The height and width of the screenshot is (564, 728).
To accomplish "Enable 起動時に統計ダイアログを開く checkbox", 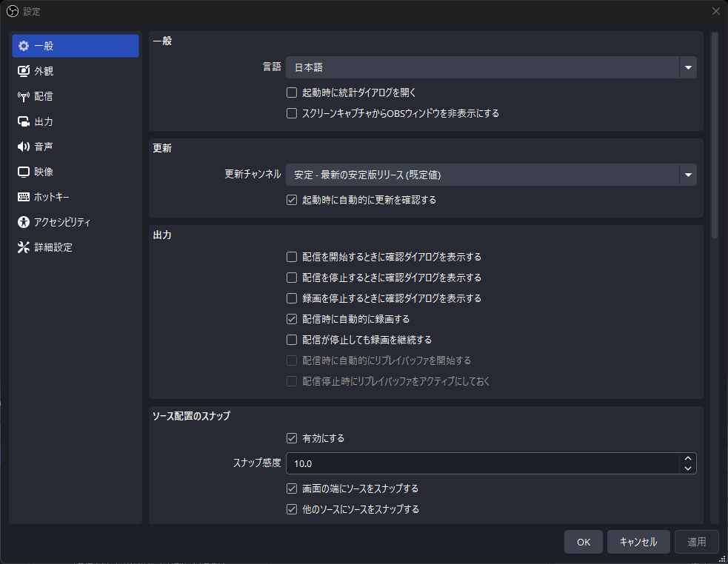I will point(292,93).
